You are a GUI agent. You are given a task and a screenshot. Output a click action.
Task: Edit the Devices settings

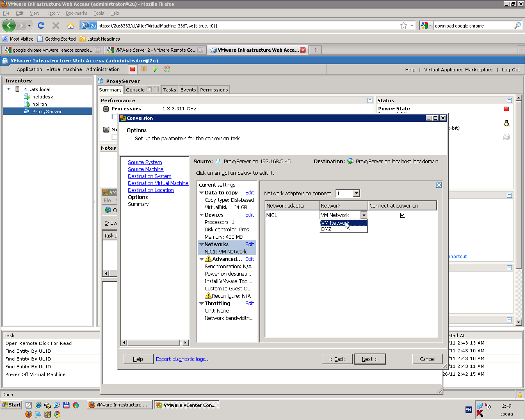pyautogui.click(x=249, y=215)
